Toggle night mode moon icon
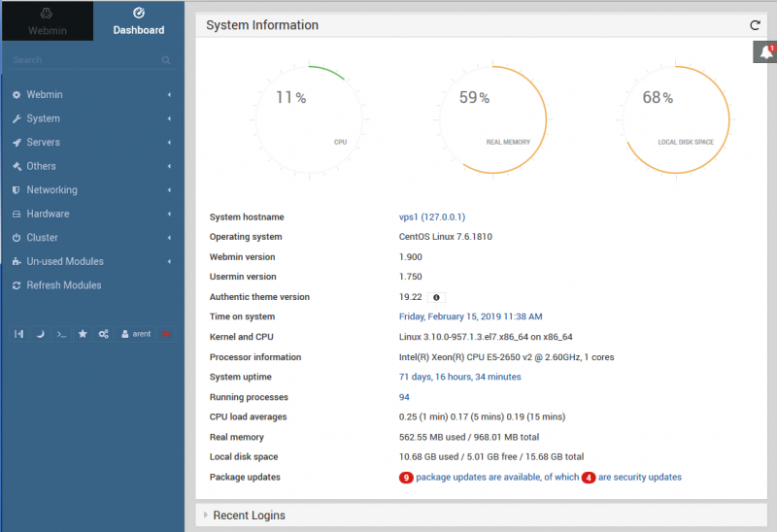Viewport: 777px width, 532px height. tap(40, 334)
